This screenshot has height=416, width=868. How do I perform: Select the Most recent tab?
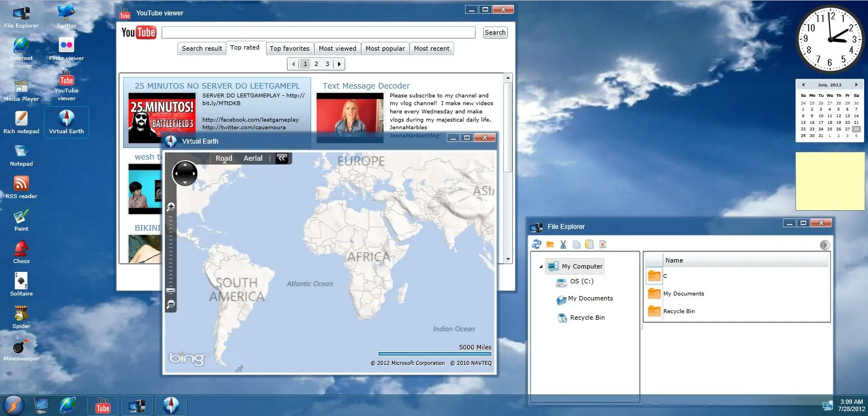tap(432, 48)
